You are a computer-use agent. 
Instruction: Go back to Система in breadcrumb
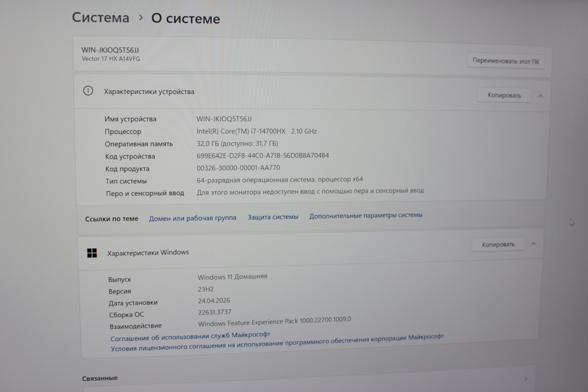pos(101,17)
